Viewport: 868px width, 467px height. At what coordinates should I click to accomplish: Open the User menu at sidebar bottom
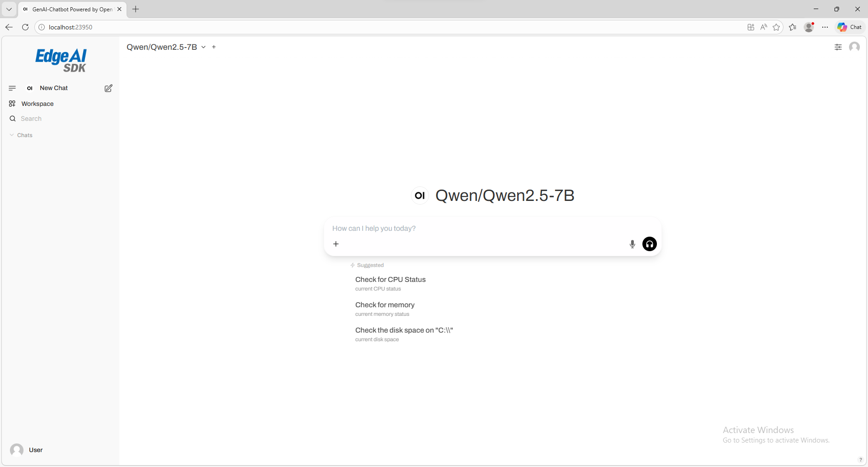60,450
